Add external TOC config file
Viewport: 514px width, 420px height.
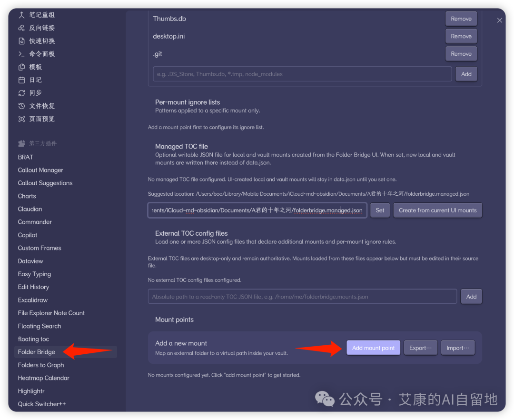[471, 297]
